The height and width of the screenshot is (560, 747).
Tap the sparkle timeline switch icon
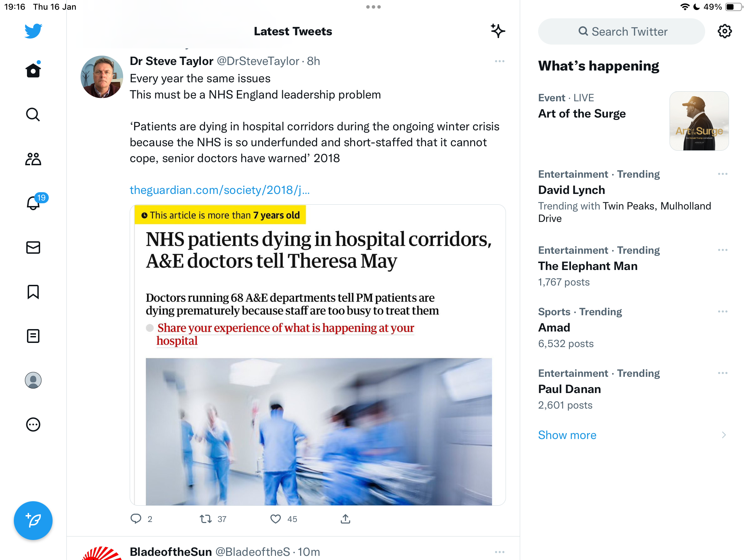click(x=498, y=31)
